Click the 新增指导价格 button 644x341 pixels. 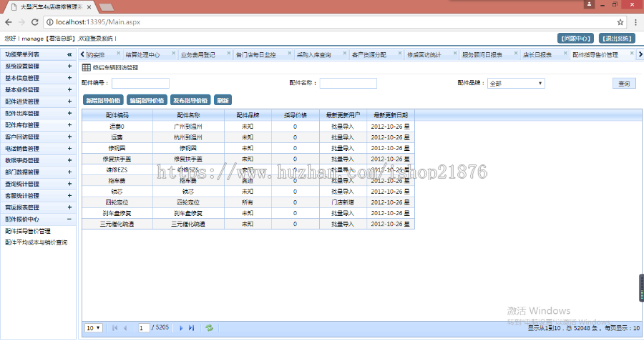tap(104, 100)
